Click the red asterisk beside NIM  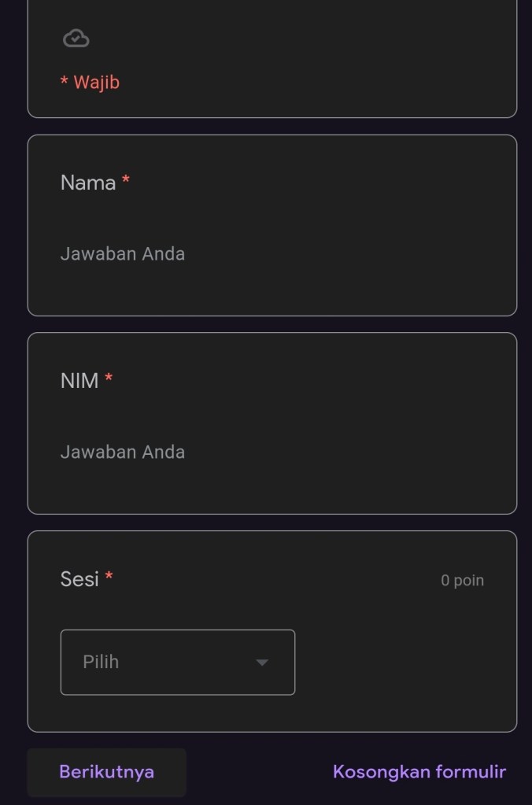[109, 379]
